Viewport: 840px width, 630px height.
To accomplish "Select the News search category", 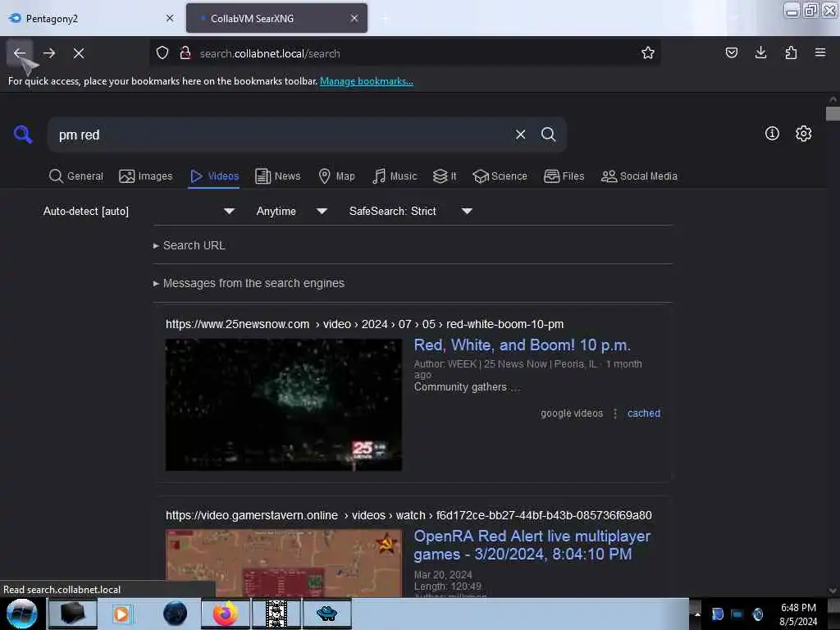I will pos(278,176).
